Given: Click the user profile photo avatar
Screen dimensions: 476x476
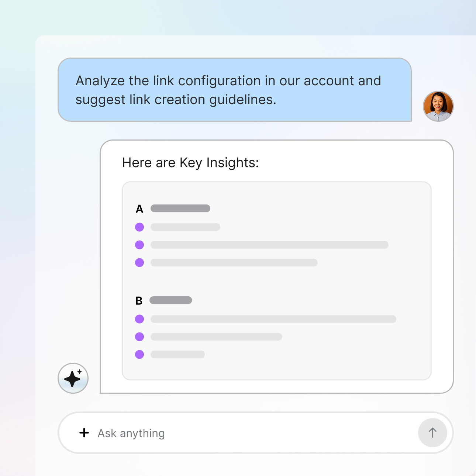Looking at the screenshot, I should pyautogui.click(x=438, y=106).
